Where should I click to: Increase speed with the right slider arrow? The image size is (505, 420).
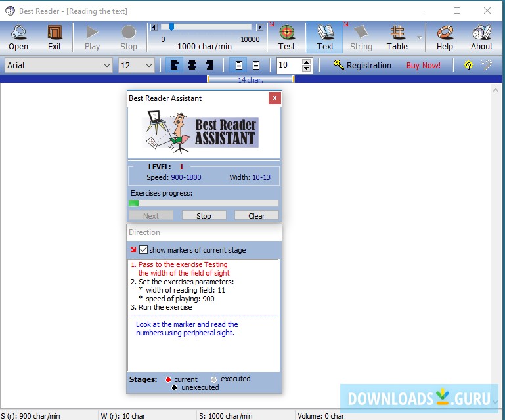[259, 27]
